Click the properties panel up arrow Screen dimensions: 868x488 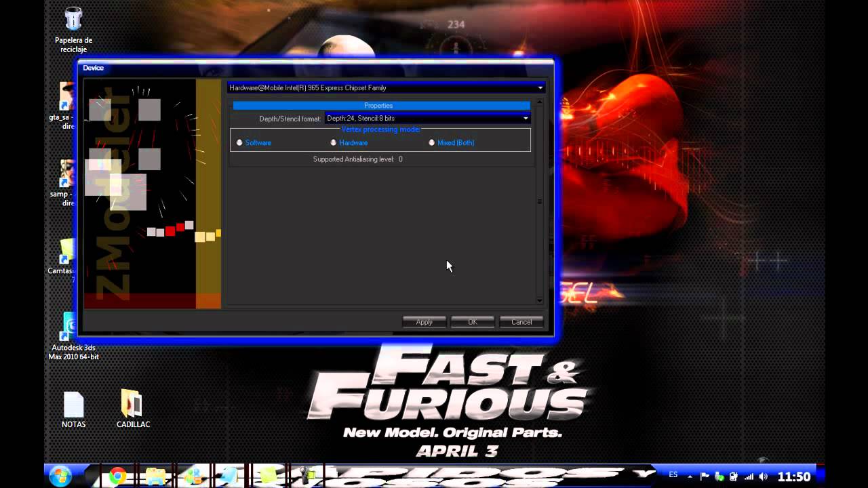tap(540, 102)
